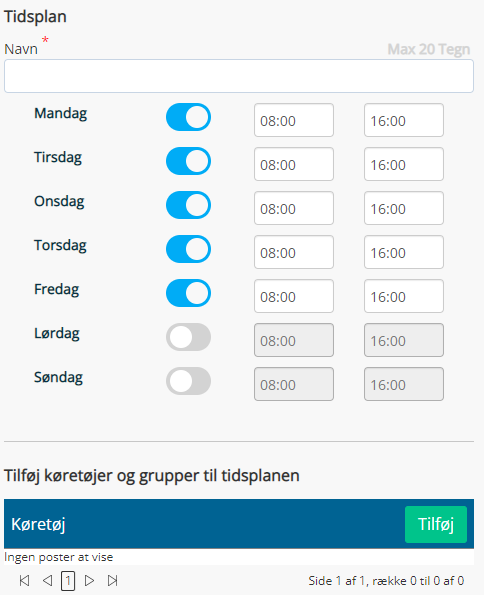
Task: Edit Torsdag end time 16:00
Action: pyautogui.click(x=404, y=252)
